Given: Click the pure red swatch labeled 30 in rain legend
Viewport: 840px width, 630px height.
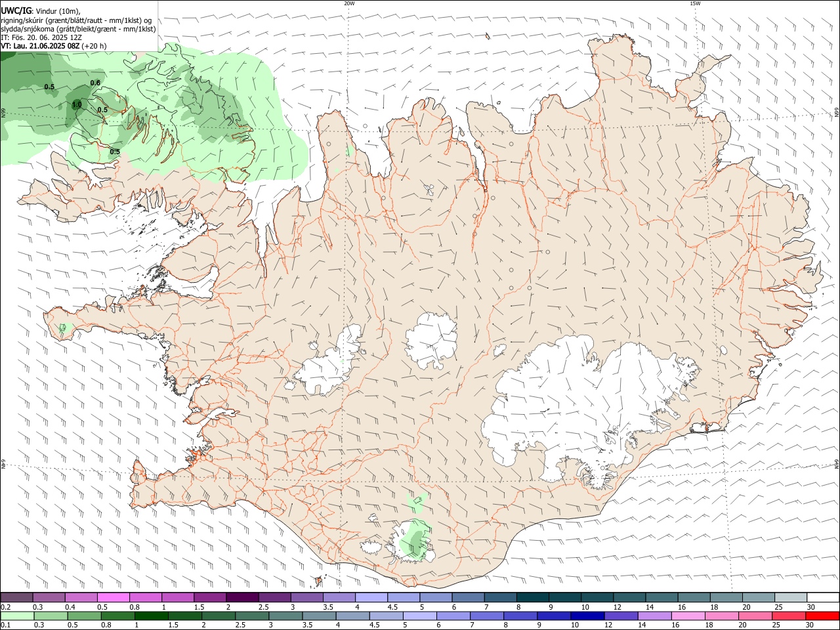Looking at the screenshot, I should [822, 616].
